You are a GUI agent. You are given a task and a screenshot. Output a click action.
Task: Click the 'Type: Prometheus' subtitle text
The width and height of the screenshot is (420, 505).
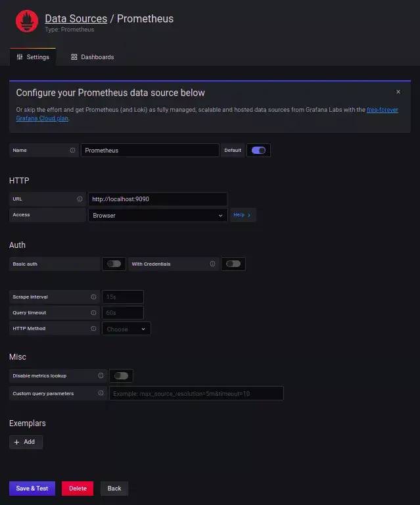(x=70, y=30)
